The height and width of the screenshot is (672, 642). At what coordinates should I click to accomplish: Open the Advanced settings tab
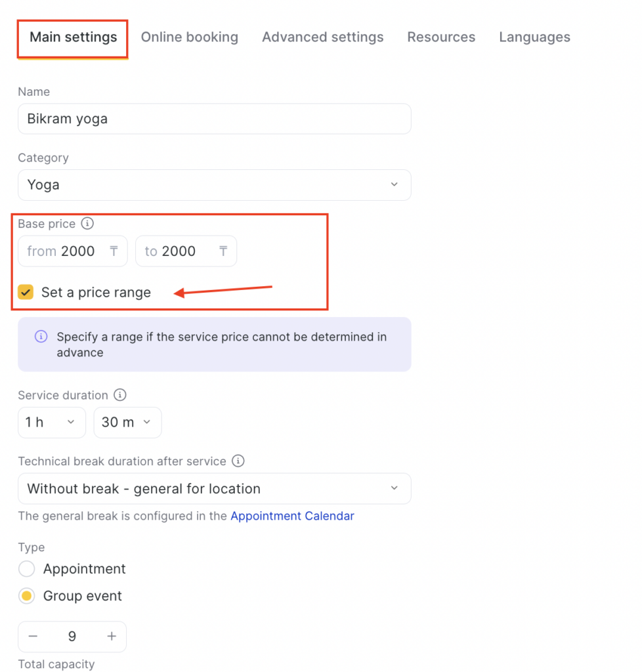click(x=322, y=37)
